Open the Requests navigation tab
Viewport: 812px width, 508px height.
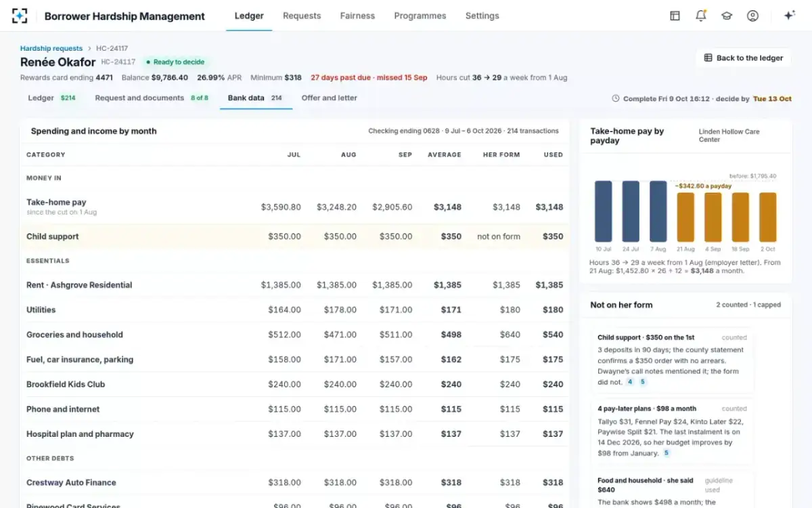[x=302, y=16]
